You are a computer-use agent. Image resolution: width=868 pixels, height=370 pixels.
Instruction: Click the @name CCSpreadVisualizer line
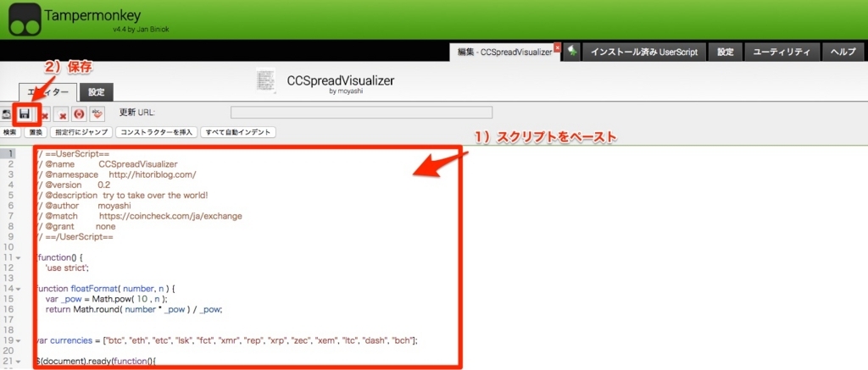pyautogui.click(x=105, y=163)
